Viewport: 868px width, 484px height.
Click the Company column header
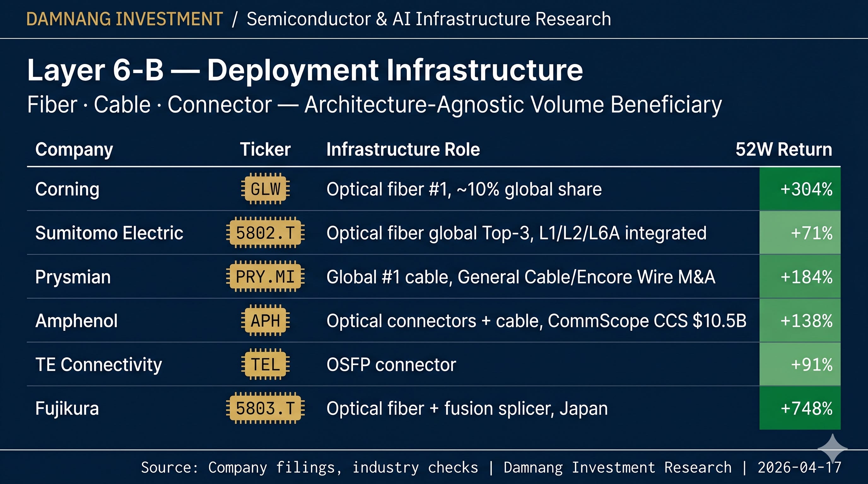pos(74,150)
